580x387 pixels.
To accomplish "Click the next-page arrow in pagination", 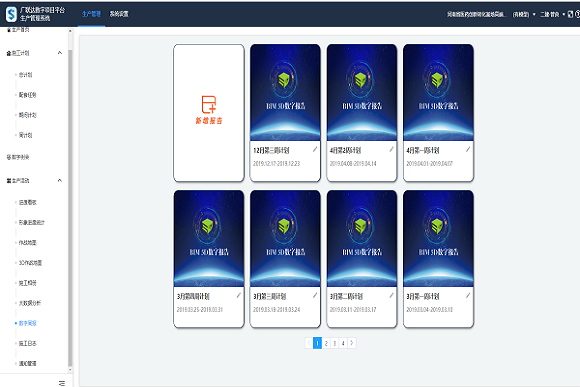I will [x=352, y=343].
